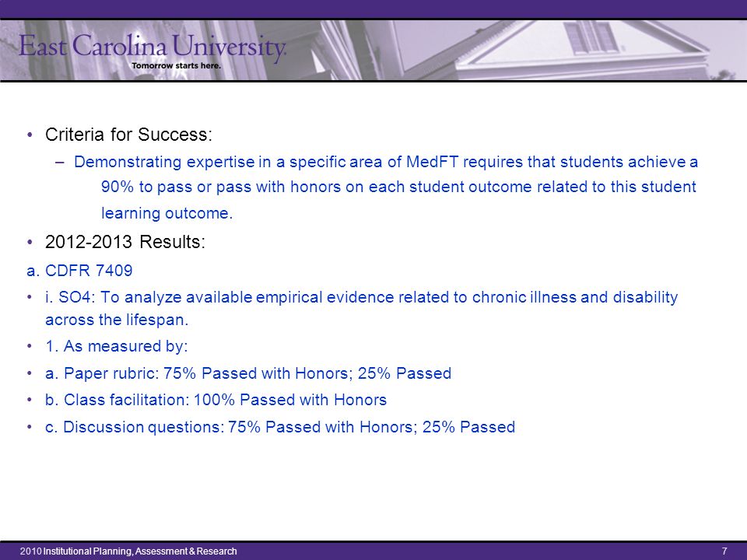Click the '90% to pass or pass with honors' line

398,187
